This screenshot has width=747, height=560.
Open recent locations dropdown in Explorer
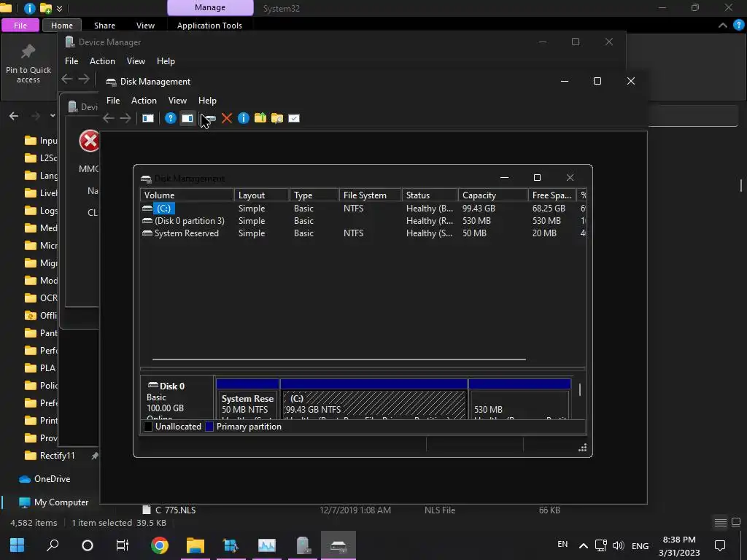53,116
